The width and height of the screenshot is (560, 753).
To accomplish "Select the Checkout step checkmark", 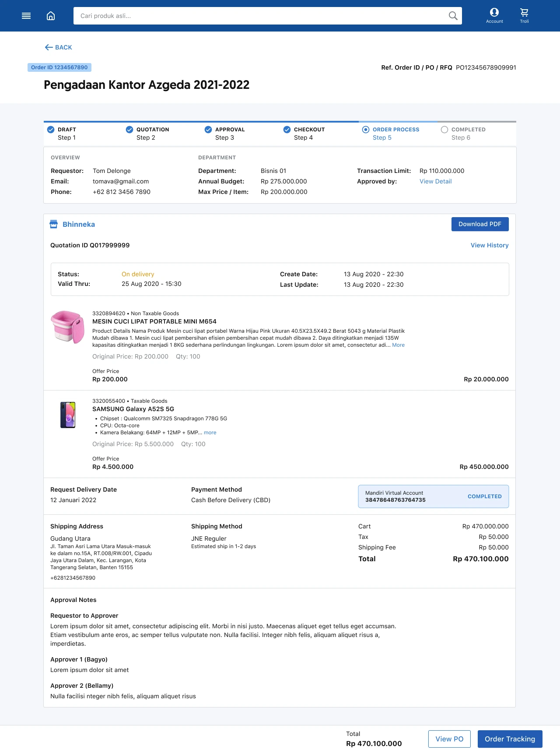I will point(287,130).
